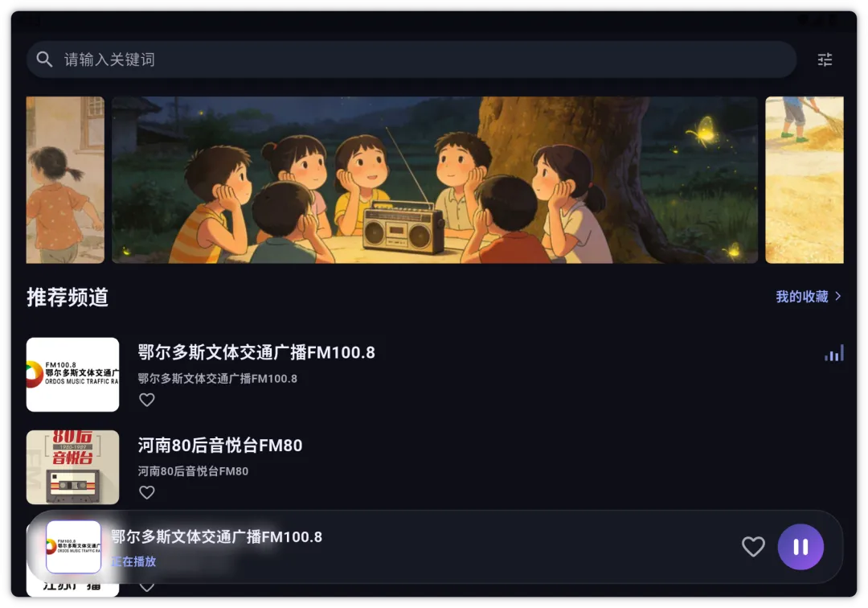The image size is (868, 608).
Task: Favorite 鄂尔多斯文体交通广播FM100.8 with its heart icon
Action: [x=147, y=400]
